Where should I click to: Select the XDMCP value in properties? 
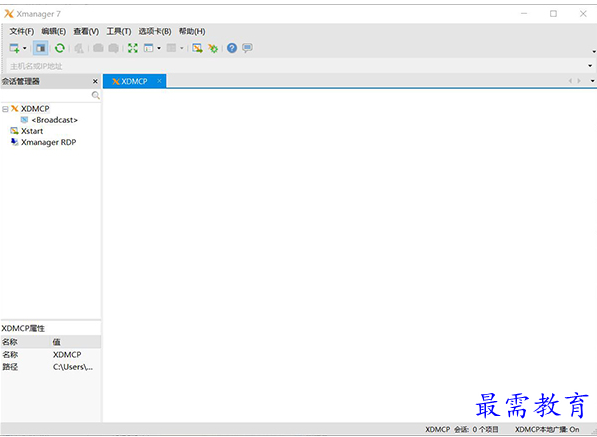click(67, 355)
